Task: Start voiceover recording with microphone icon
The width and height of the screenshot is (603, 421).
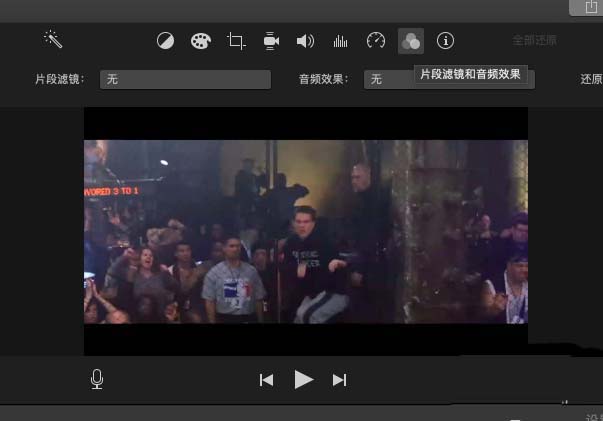Action: tap(97, 379)
